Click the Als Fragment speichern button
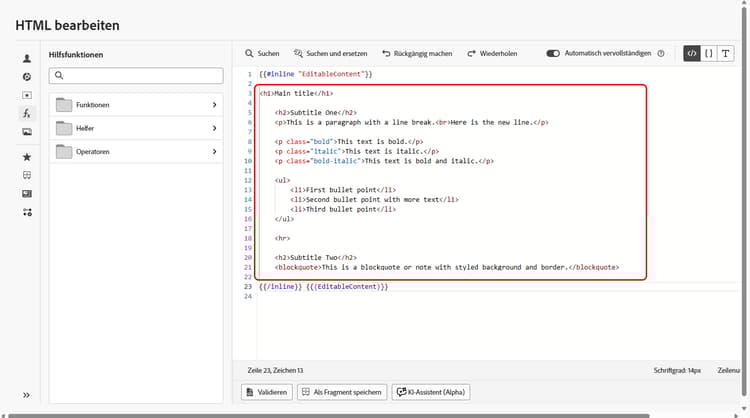Viewport: 750px width, 418px height. 342,392
